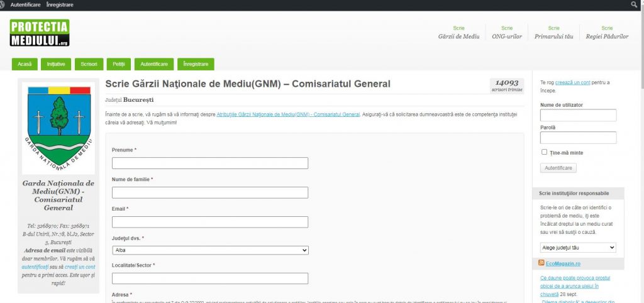Open Scrie Gărzii de Mediu header link
This screenshot has width=644, height=303.
[x=458, y=33]
